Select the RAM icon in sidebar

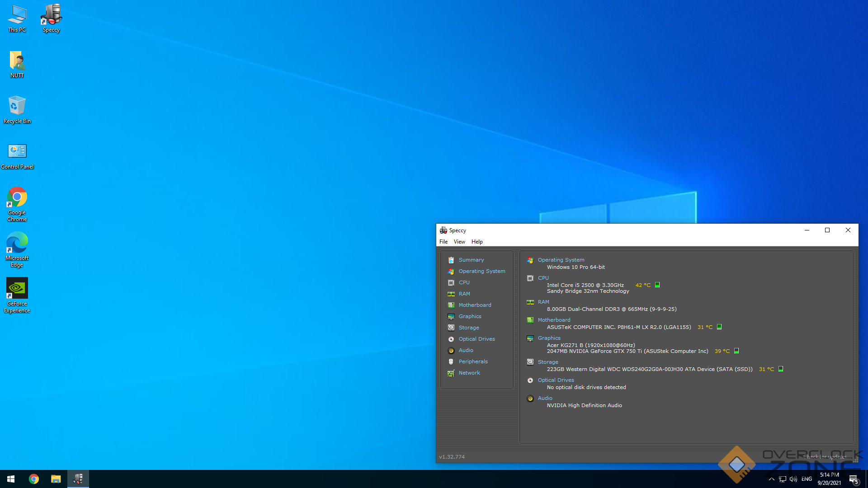pyautogui.click(x=451, y=294)
